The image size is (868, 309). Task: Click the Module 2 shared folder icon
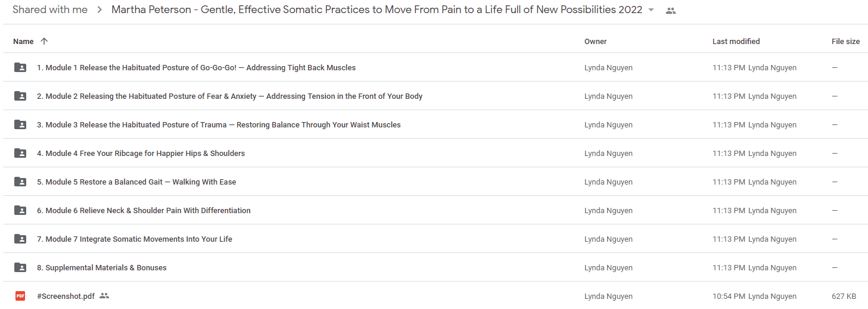pyautogui.click(x=20, y=96)
